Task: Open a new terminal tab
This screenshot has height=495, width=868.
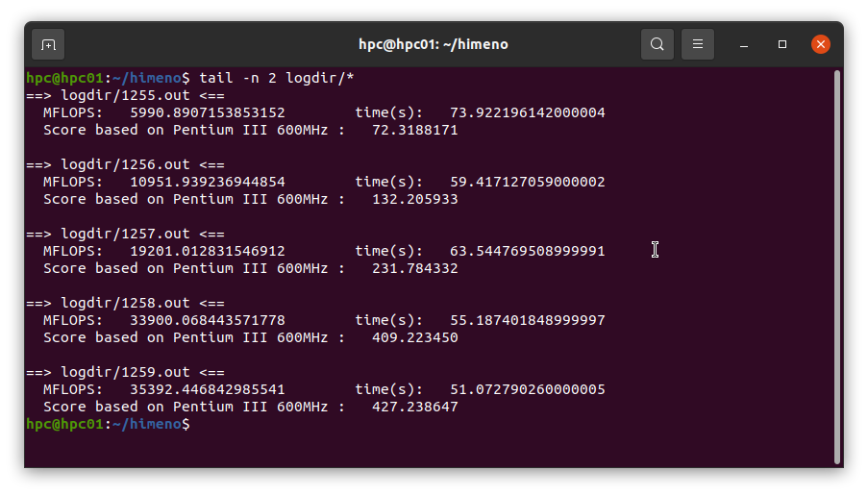Action: (x=48, y=44)
